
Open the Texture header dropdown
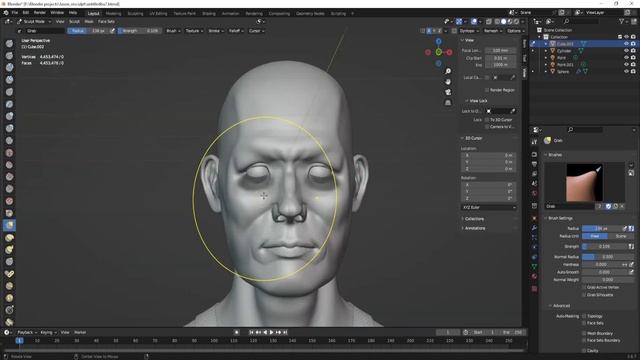click(194, 31)
